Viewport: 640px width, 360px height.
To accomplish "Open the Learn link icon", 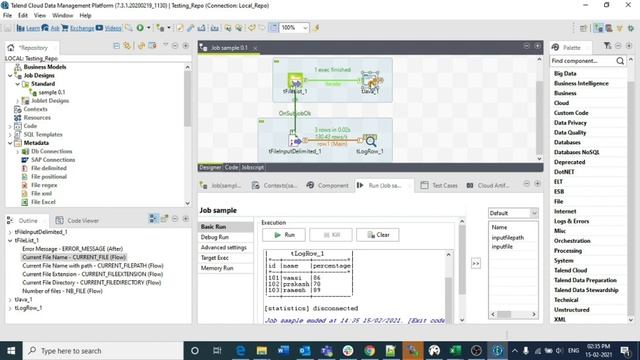I will pyautogui.click(x=20, y=28).
